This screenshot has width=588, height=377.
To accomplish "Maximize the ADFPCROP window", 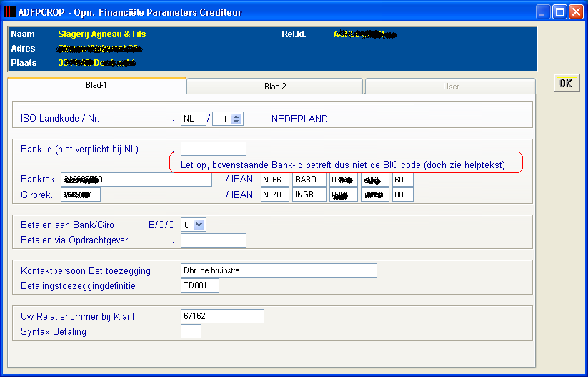I will tap(559, 12).
